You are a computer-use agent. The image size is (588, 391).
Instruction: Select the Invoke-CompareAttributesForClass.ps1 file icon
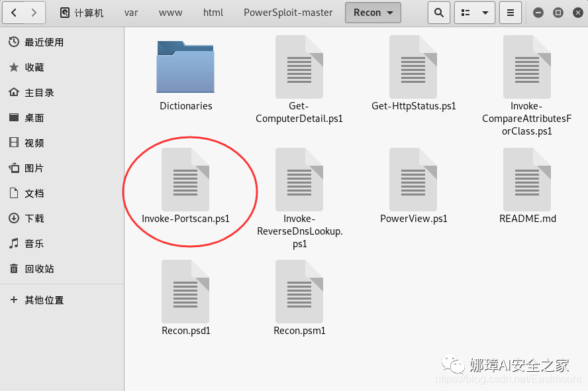pyautogui.click(x=527, y=67)
